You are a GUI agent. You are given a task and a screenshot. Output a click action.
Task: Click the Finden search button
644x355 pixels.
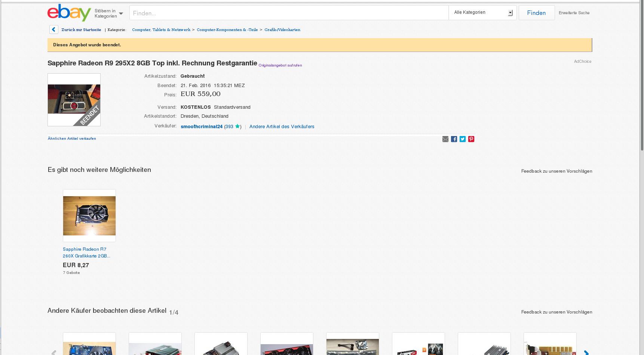point(536,13)
